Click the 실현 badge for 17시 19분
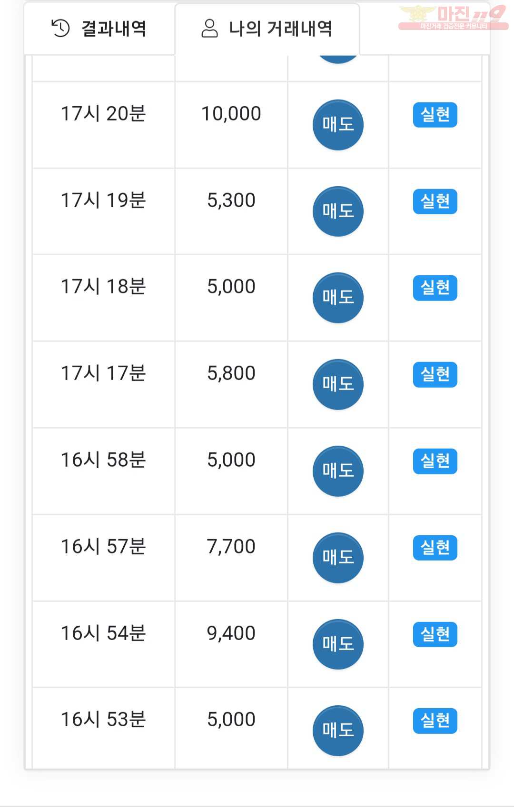This screenshot has height=812, width=514. tap(435, 201)
